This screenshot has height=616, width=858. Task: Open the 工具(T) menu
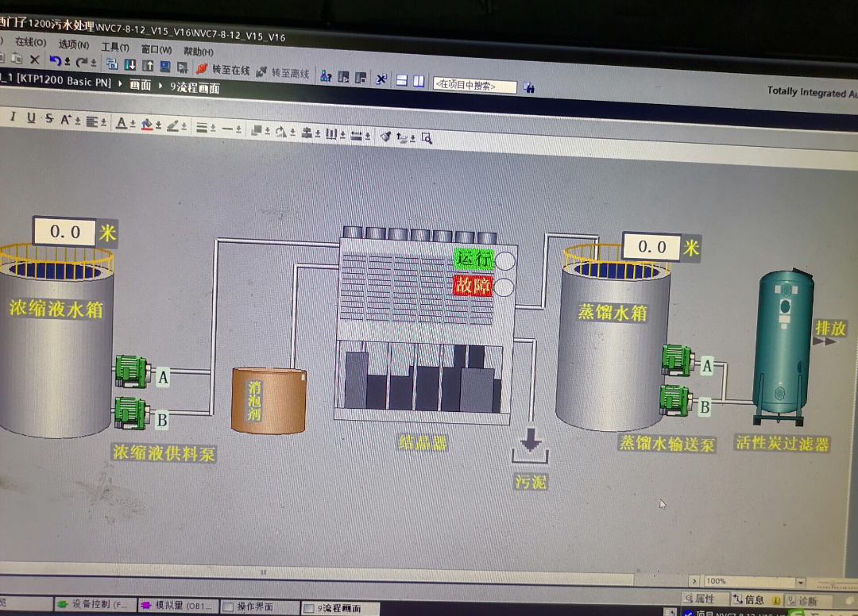[x=115, y=47]
